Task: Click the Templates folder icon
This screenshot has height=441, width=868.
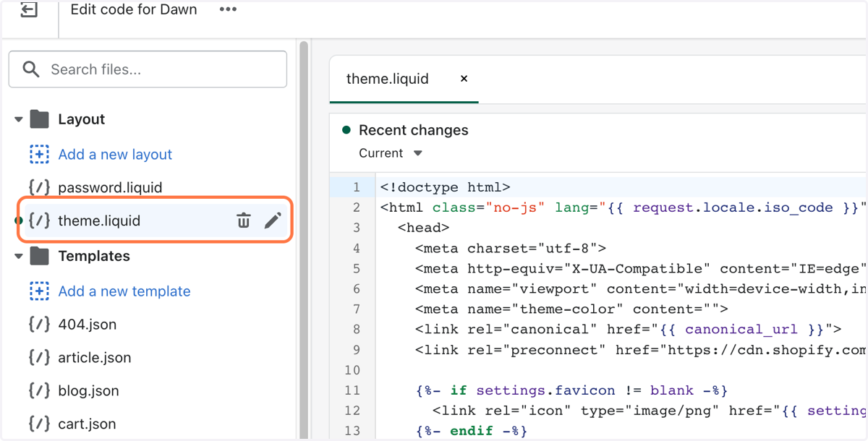Action: coord(39,256)
